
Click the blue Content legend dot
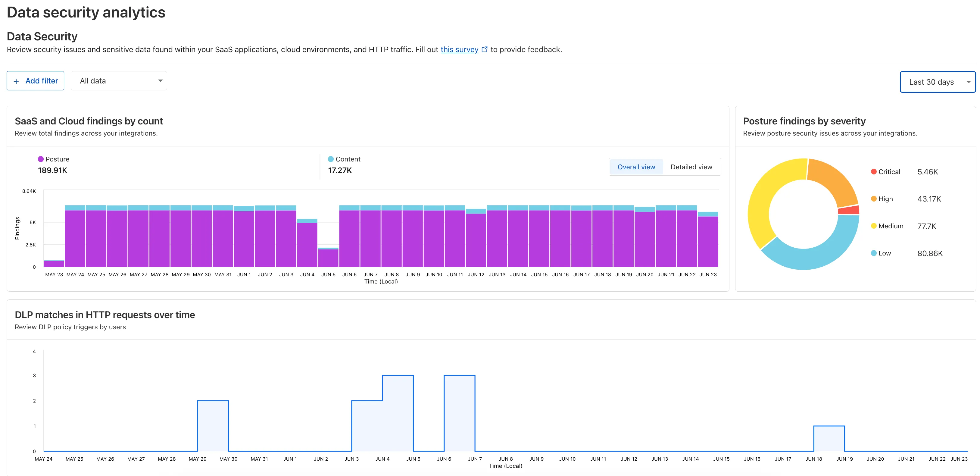pyautogui.click(x=331, y=159)
